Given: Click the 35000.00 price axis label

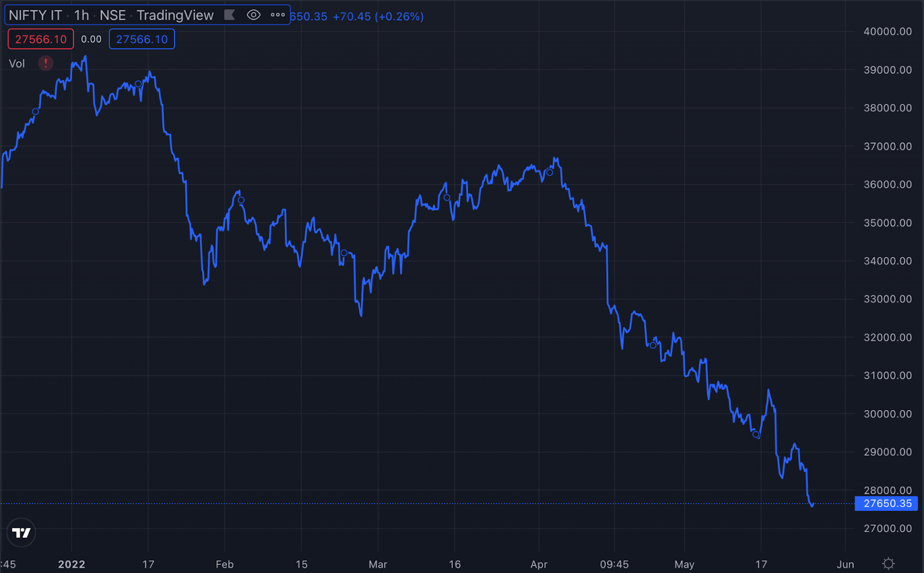Looking at the screenshot, I should [888, 223].
